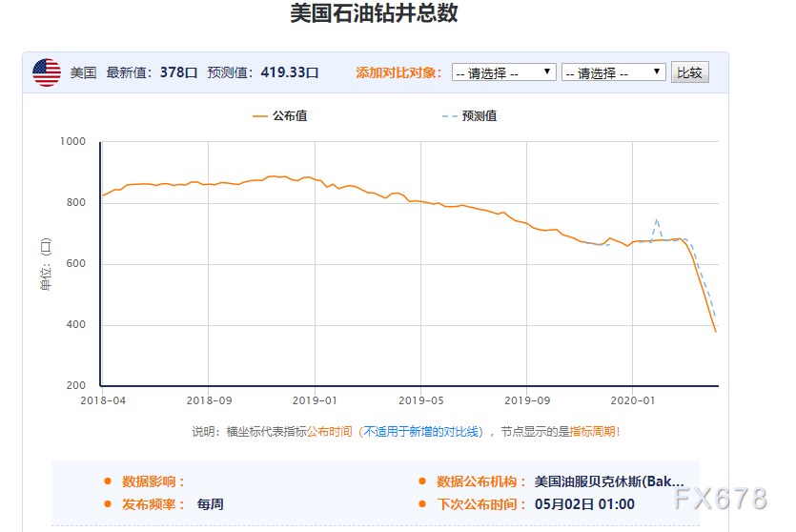Toggle the 公布值 legend series

click(x=290, y=116)
